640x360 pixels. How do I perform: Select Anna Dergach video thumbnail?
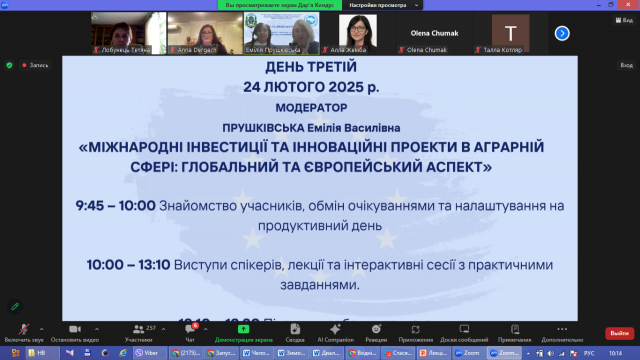[205, 33]
